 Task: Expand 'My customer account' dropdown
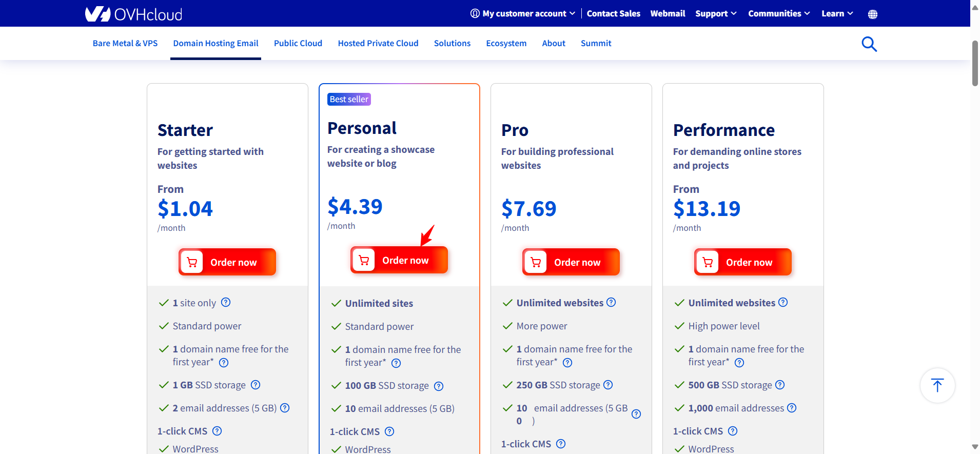click(x=523, y=14)
